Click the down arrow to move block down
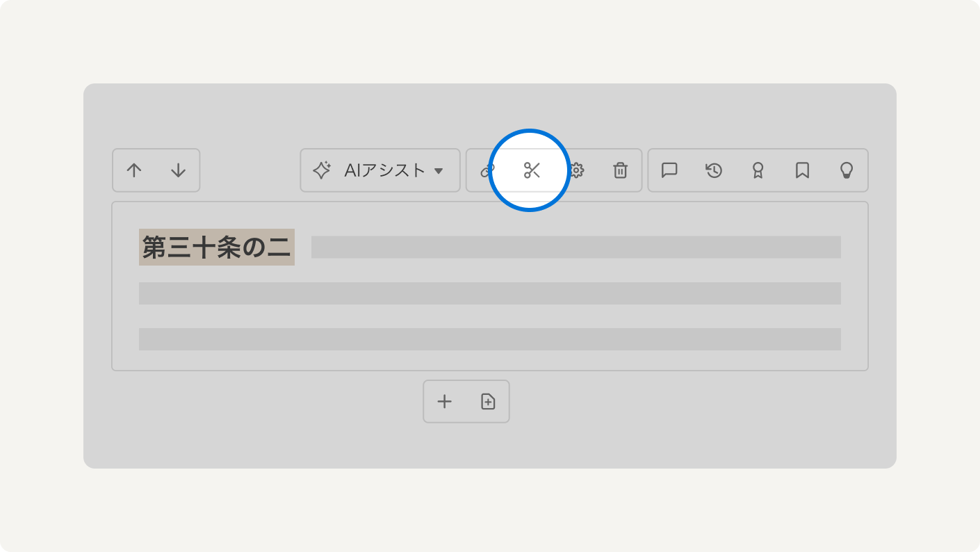980x552 pixels. 179,170
